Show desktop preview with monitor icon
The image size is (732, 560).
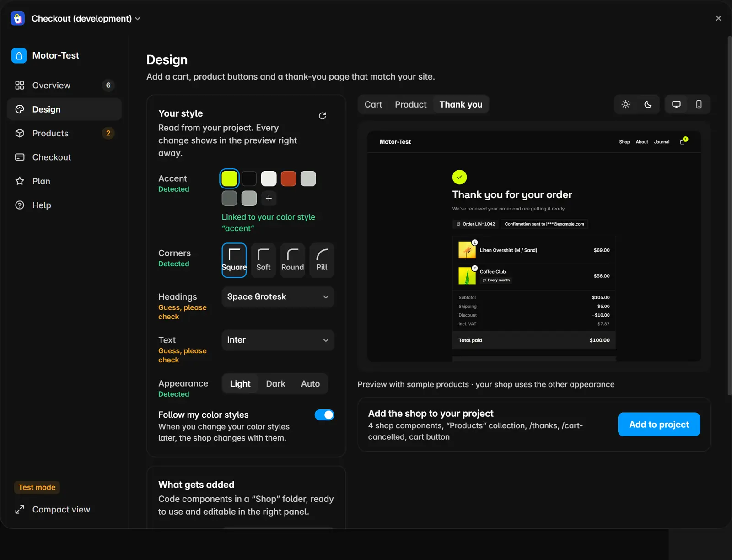(x=676, y=105)
